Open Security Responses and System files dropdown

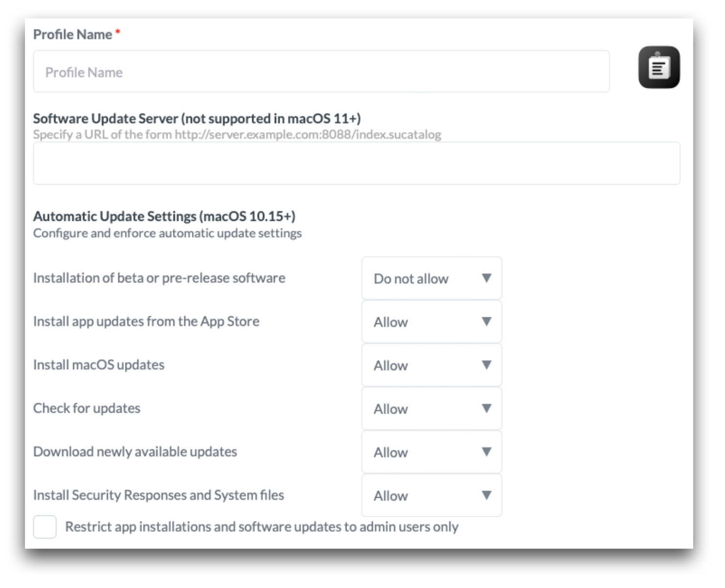pyautogui.click(x=431, y=496)
